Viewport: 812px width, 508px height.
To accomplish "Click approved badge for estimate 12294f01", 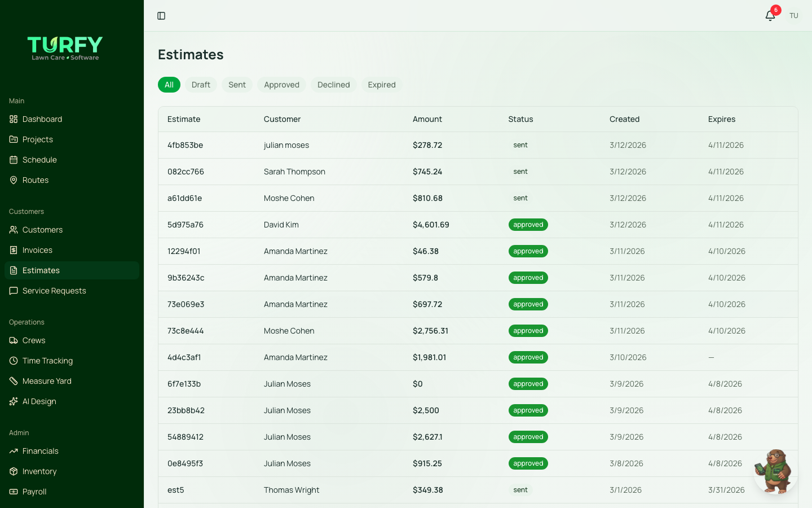I will click(528, 251).
